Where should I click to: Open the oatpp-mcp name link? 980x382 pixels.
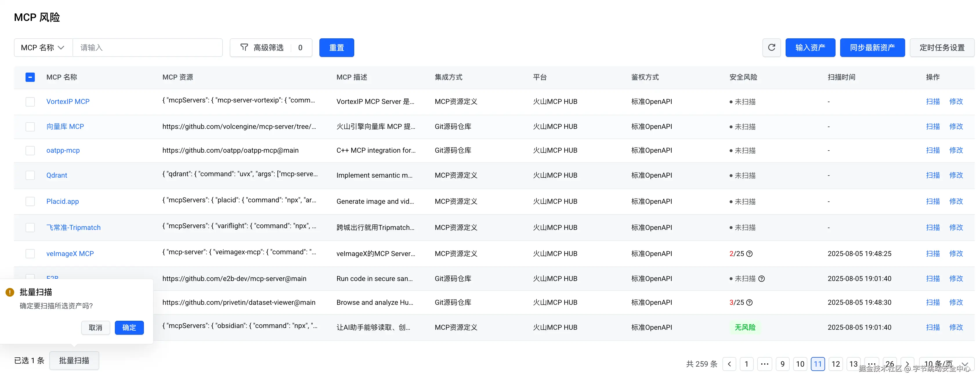click(63, 150)
